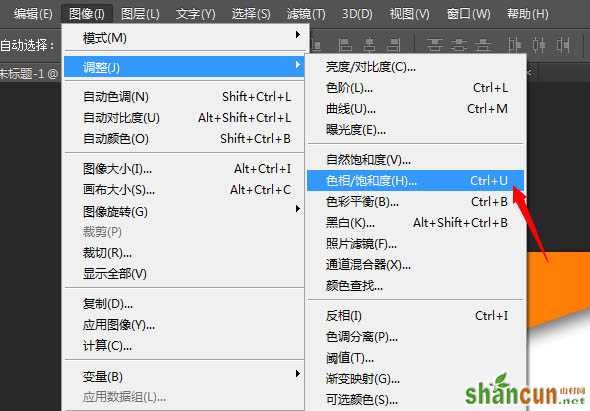Image resolution: width=590 pixels, height=411 pixels.
Task: Choose 复制(D)... from the menu
Action: 184,304
